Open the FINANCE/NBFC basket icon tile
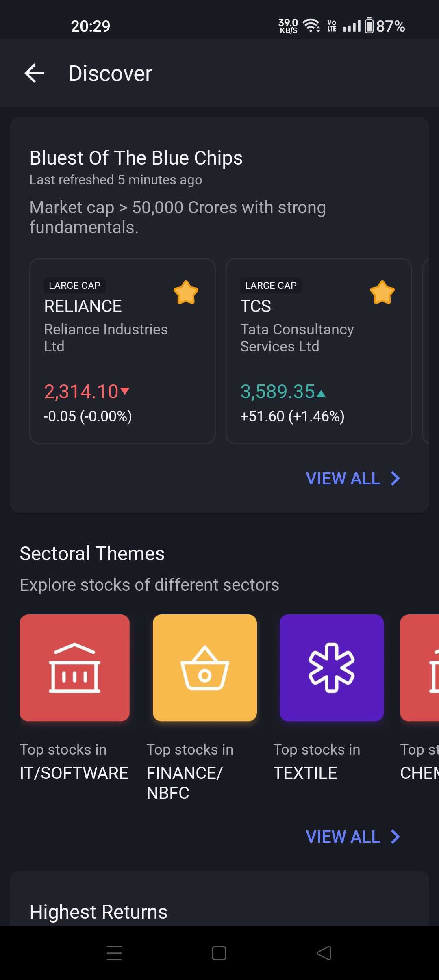This screenshot has height=980, width=439. click(x=205, y=668)
